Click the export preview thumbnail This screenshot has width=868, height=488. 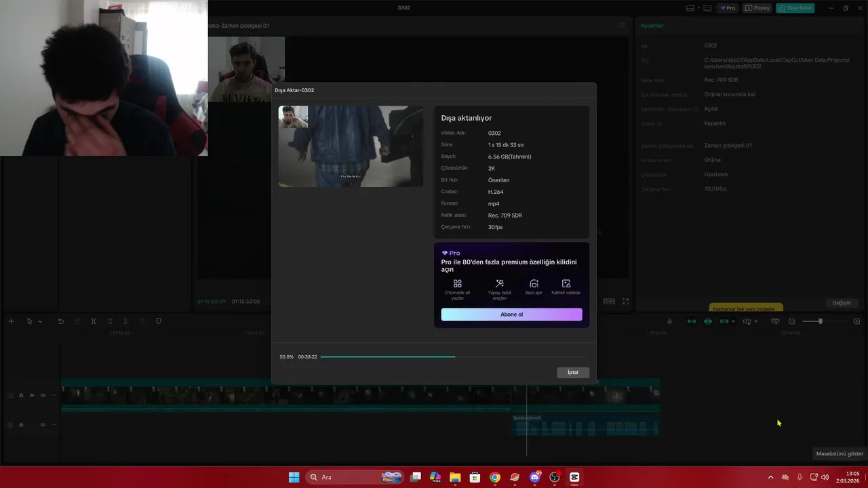pyautogui.click(x=351, y=146)
